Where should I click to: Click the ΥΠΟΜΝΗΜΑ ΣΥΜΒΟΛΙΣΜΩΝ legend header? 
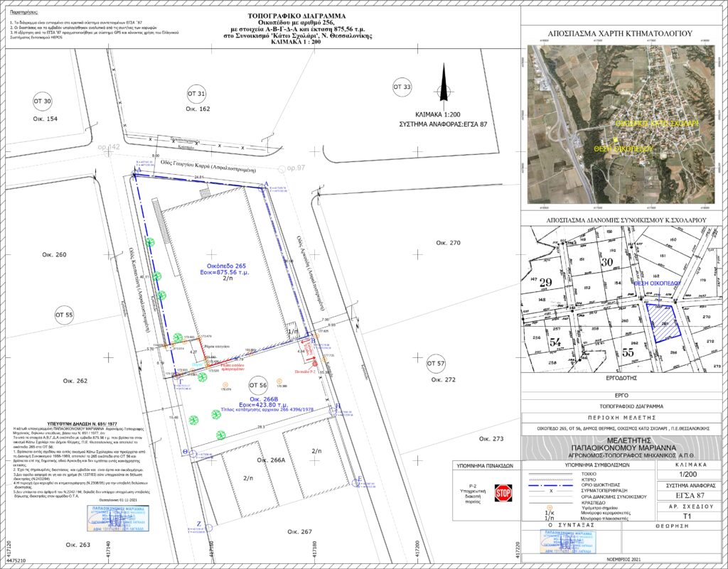(597, 464)
